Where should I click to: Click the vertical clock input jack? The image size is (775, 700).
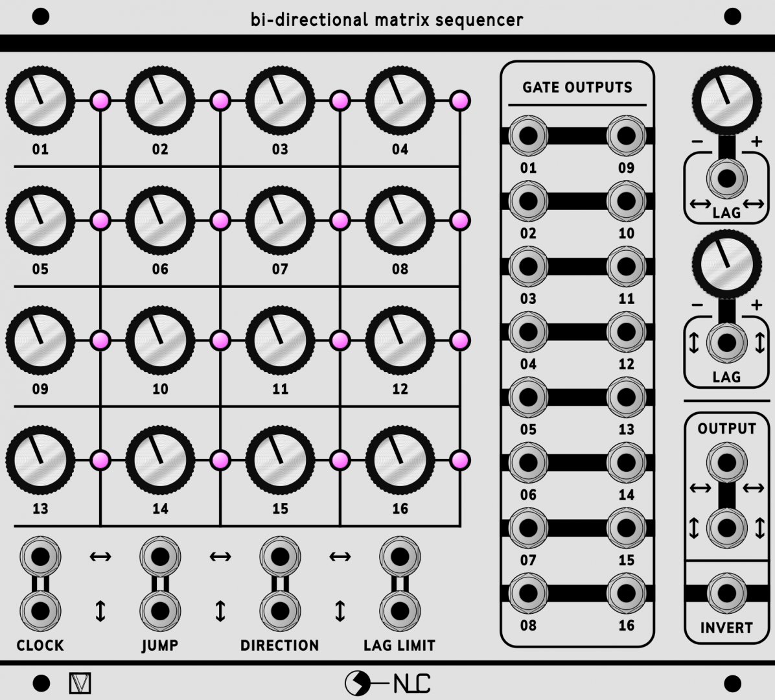tap(40, 611)
